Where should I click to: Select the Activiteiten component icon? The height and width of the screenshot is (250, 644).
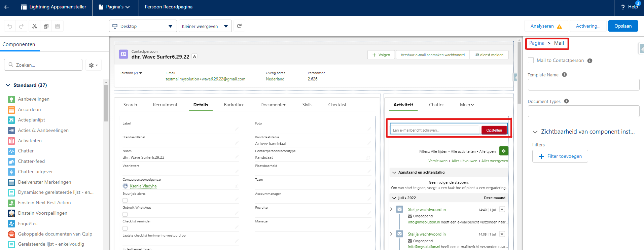(x=11, y=141)
